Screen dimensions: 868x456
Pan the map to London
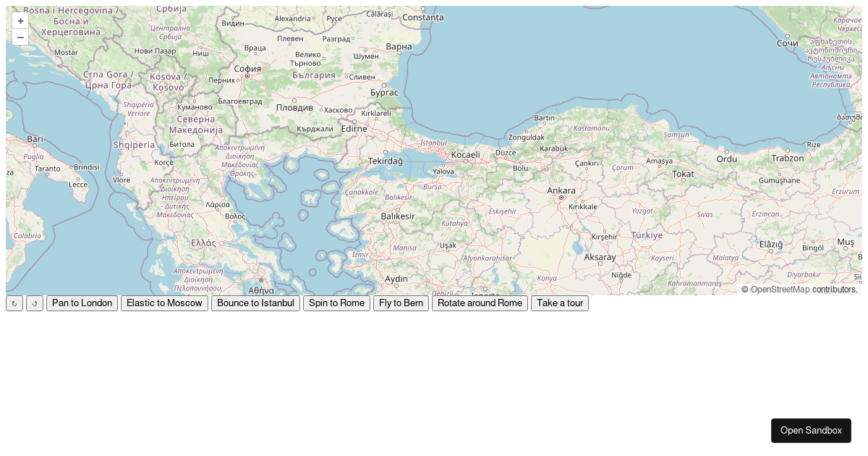(82, 303)
